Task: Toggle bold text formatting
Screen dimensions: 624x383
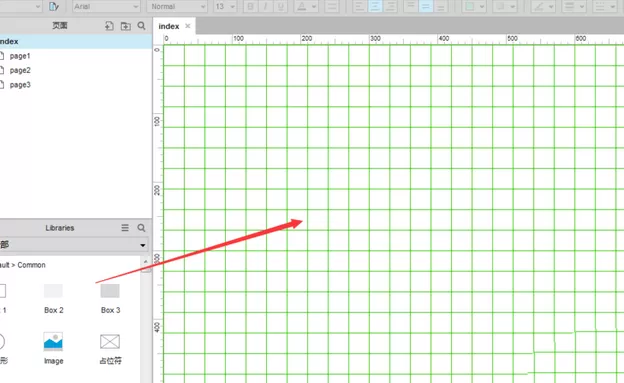Action: 250,6
